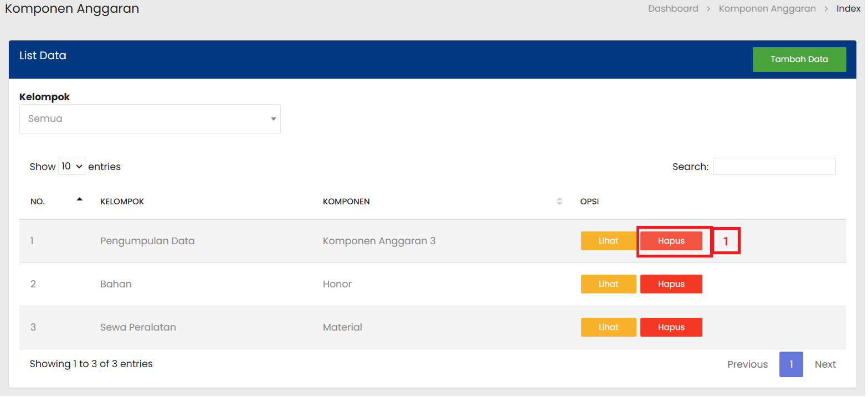
Task: Click the Index breadcrumb item
Action: point(848,8)
